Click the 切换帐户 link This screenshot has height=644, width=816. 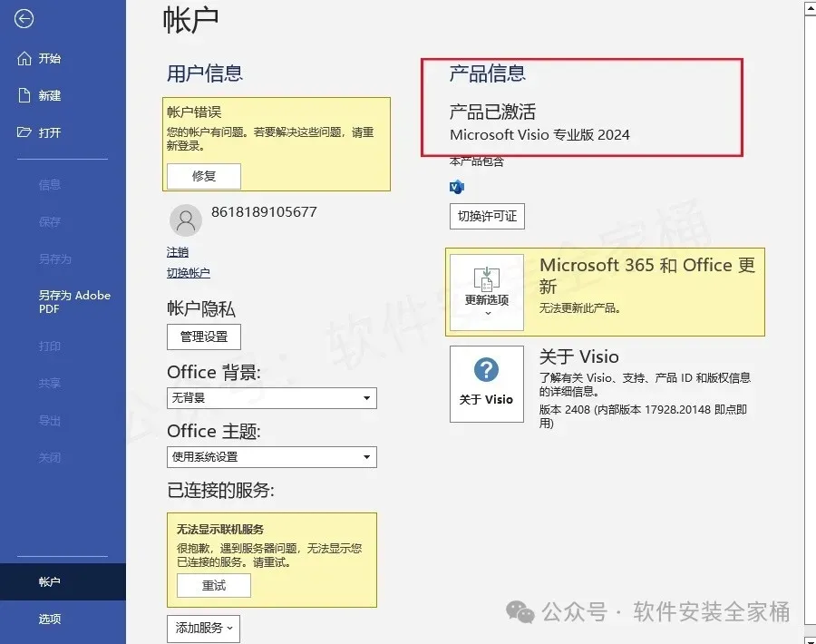pyautogui.click(x=189, y=273)
